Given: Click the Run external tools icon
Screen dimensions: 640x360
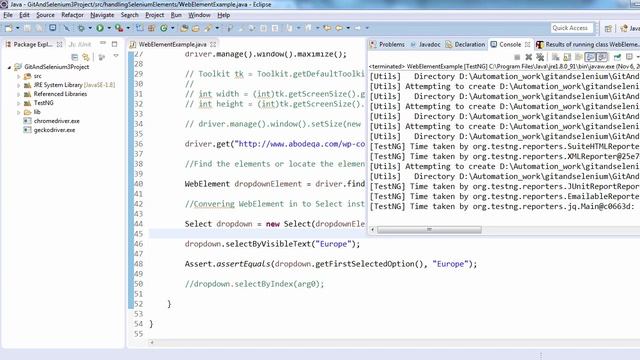Looking at the screenshot, I should click(119, 28).
